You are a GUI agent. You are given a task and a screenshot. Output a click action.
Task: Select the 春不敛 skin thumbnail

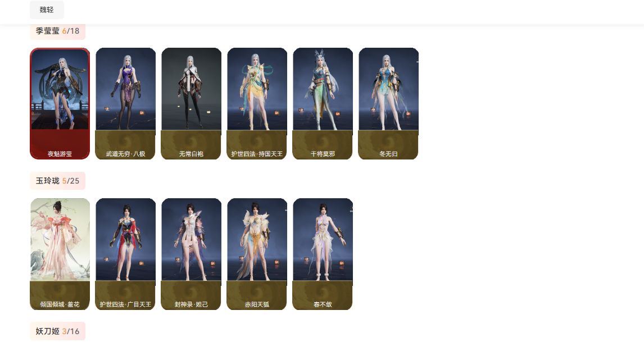click(323, 254)
